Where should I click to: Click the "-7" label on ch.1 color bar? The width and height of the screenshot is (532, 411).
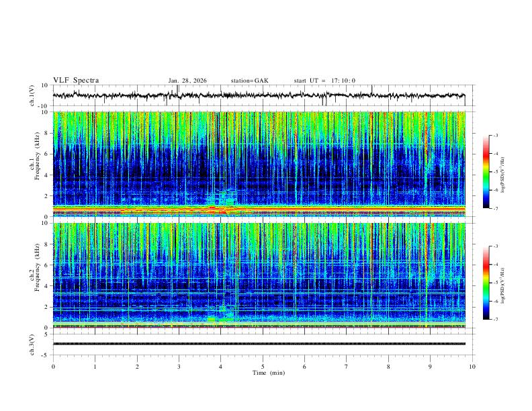pos(496,209)
